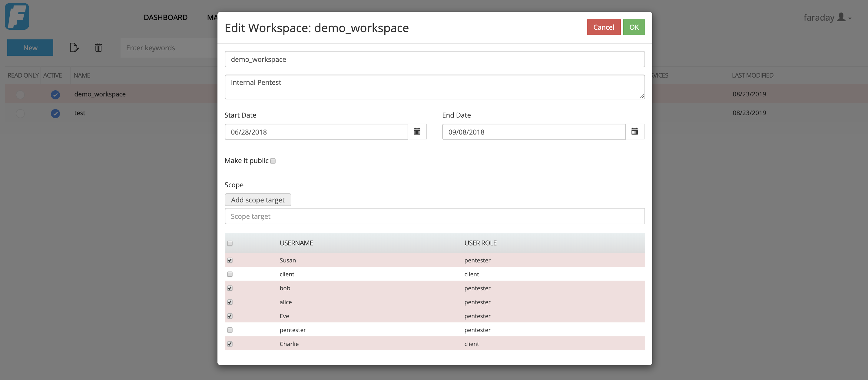Click the edit workspace icon in toolbar

74,48
